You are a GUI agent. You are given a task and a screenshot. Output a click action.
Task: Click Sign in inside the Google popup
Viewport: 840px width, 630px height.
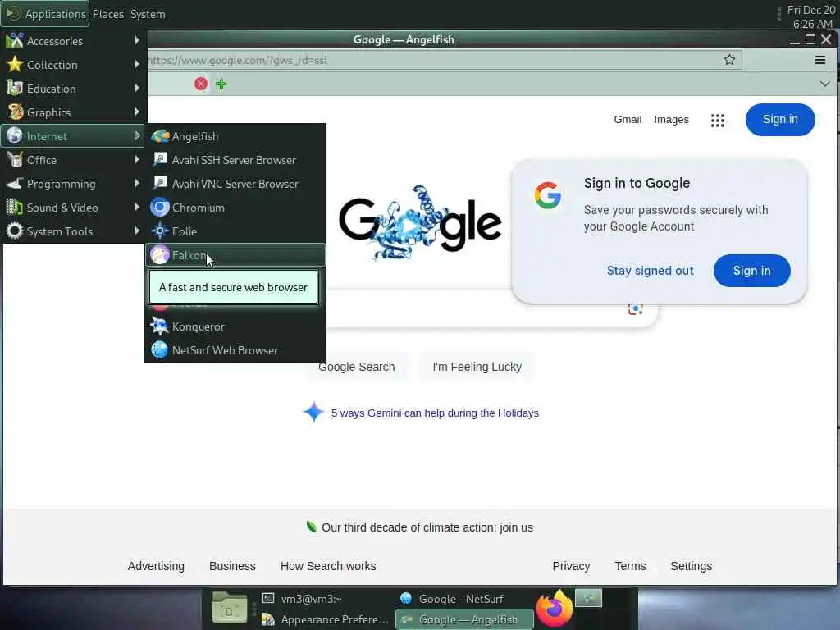pos(751,271)
